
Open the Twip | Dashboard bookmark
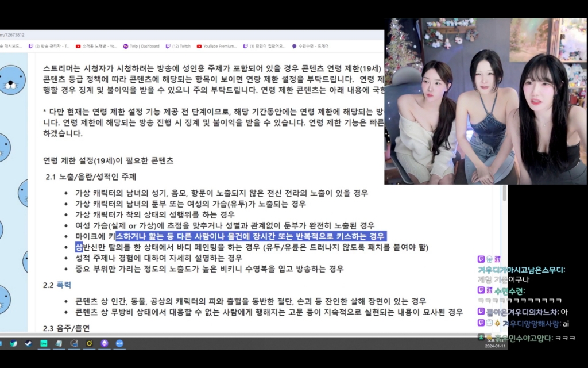[141, 46]
